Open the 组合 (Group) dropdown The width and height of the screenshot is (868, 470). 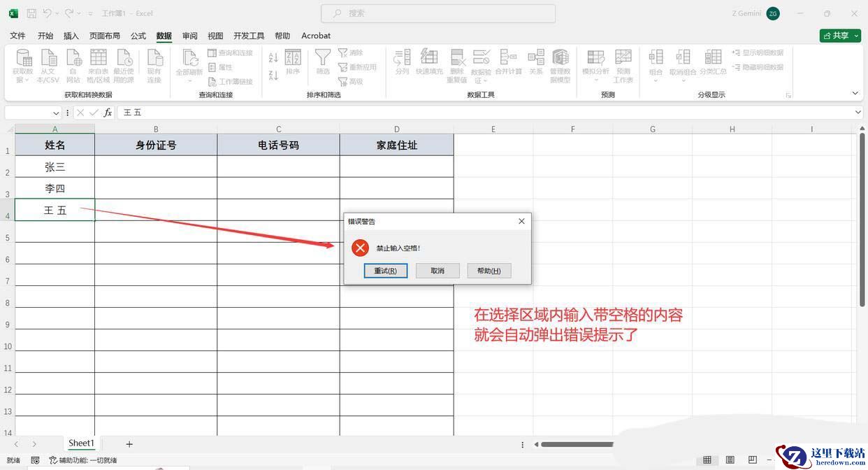pos(656,80)
